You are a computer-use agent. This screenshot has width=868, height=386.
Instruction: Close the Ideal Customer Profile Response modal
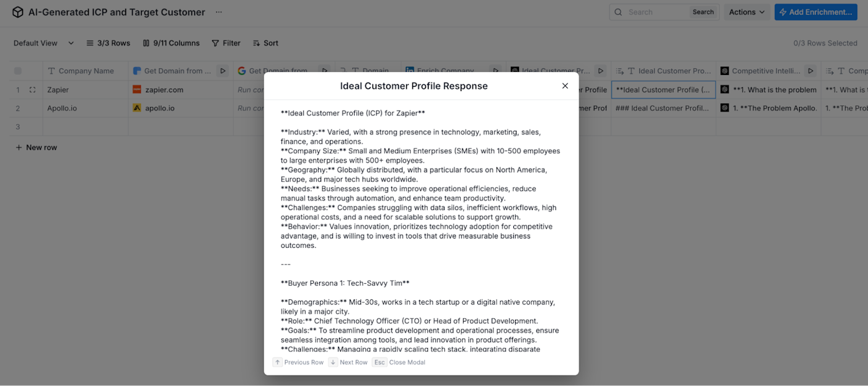coord(565,86)
